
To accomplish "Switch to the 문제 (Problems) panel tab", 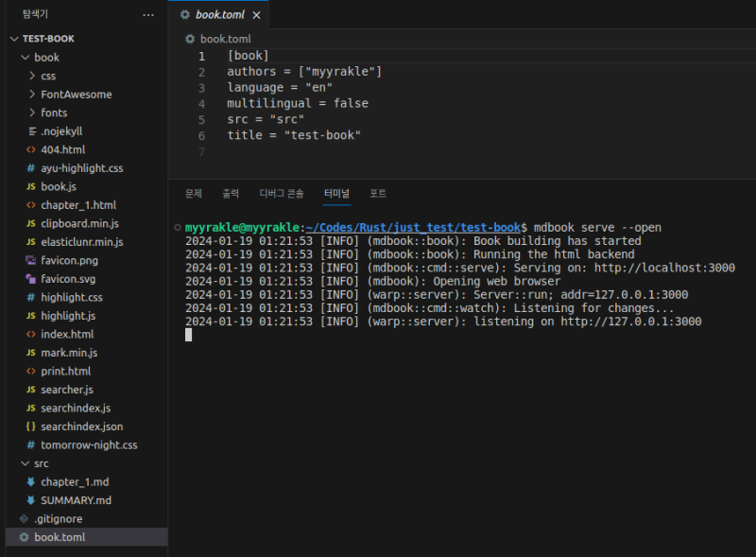I will (x=194, y=193).
